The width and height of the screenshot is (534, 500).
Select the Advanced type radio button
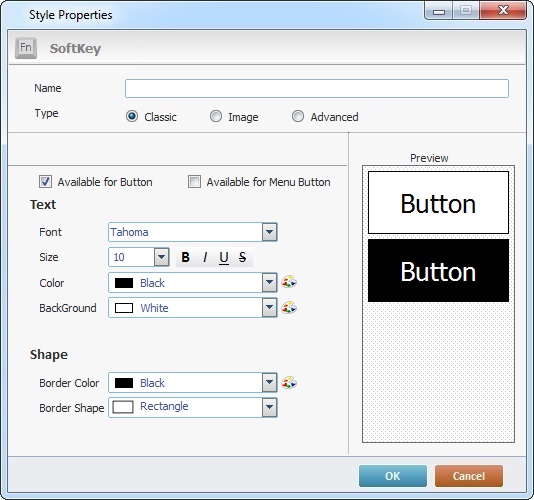[298, 116]
